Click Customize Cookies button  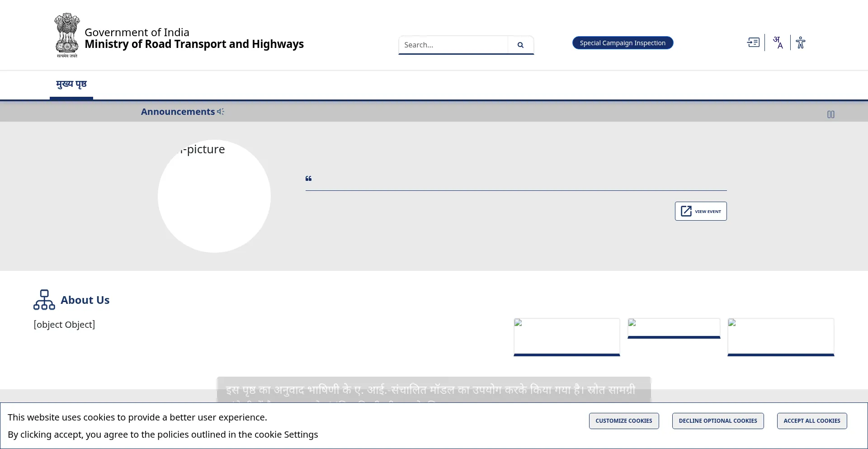click(624, 421)
